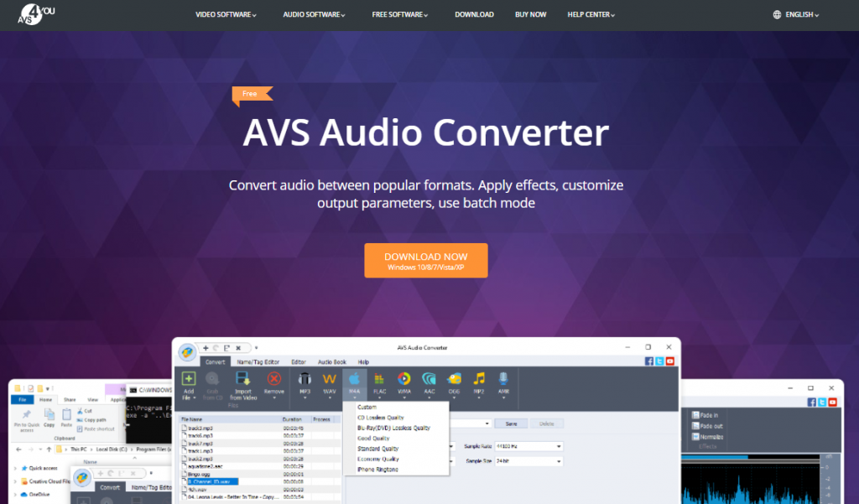The image size is (859, 504).
Task: Click Fade out effect in the right window
Action: pyautogui.click(x=706, y=426)
